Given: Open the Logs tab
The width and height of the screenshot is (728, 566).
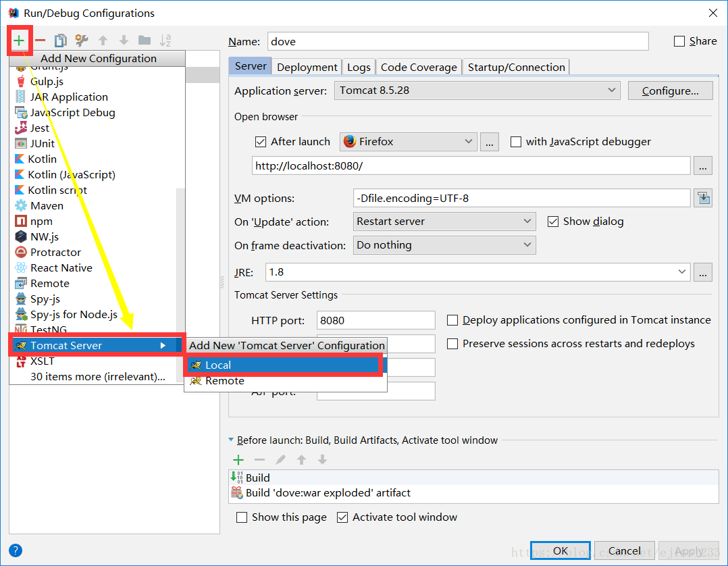Looking at the screenshot, I should click(359, 68).
